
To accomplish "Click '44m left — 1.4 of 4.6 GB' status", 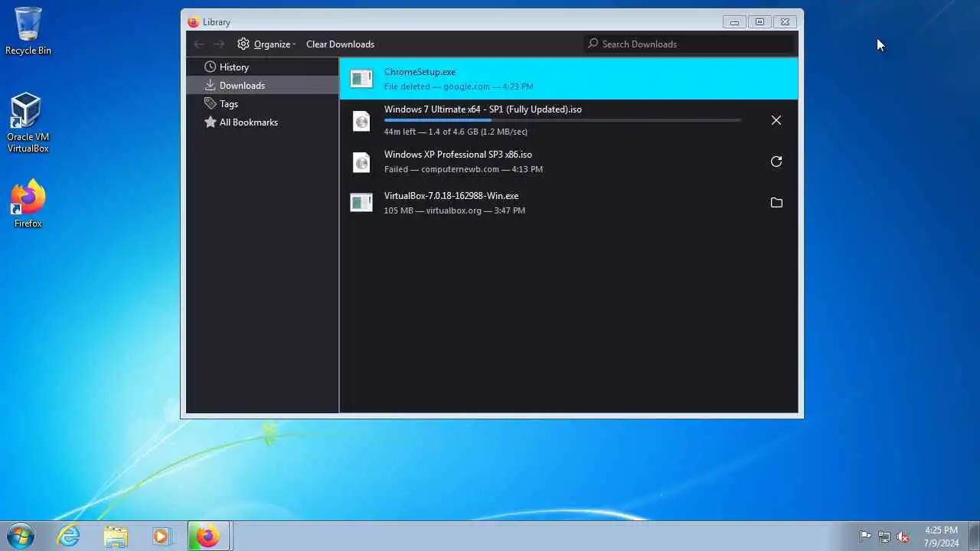I will coord(456,132).
